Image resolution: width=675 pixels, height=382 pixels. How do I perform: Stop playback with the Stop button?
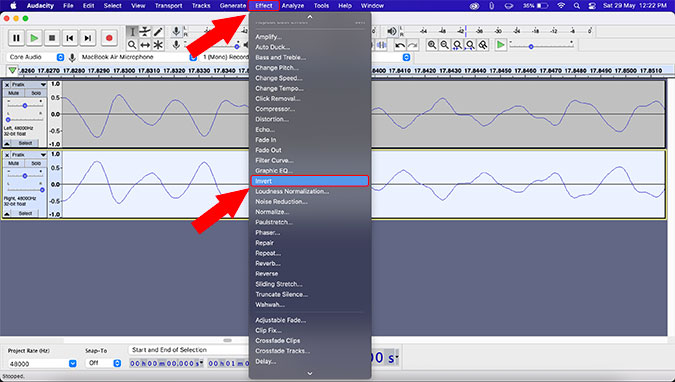pos(52,38)
